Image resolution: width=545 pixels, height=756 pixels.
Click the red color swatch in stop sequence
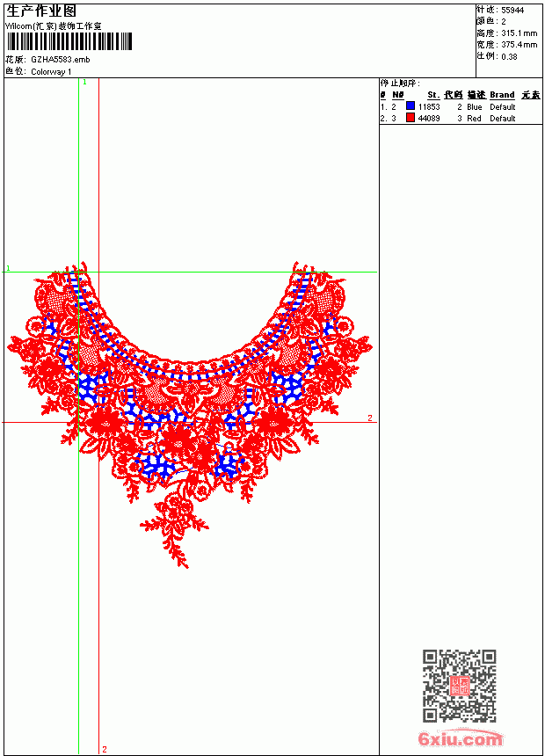411,118
